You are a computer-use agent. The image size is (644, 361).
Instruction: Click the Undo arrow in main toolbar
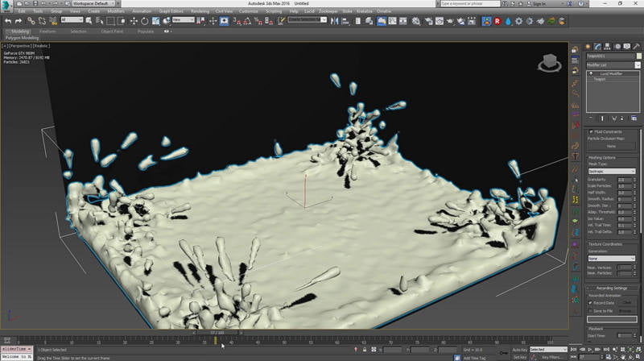tap(8, 20)
